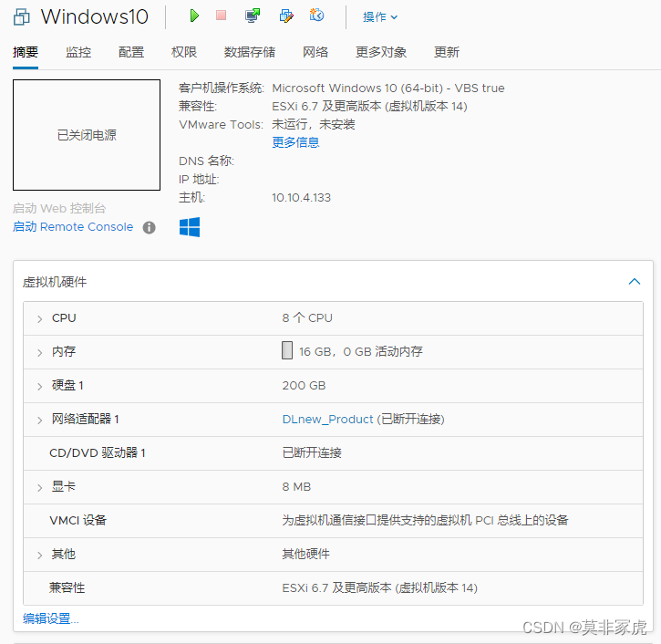This screenshot has width=661, height=644.
Task: Expand the 硬盘 1 row
Action: (39, 387)
